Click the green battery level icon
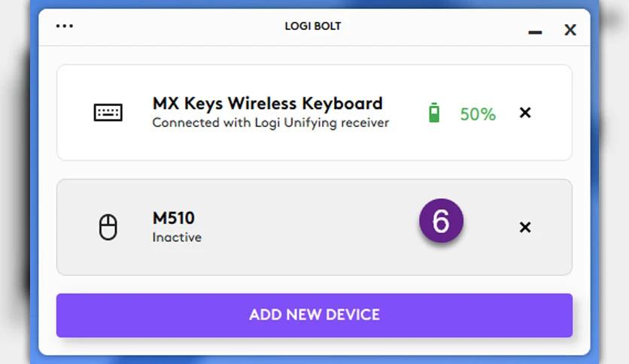The image size is (629, 364). tap(433, 113)
